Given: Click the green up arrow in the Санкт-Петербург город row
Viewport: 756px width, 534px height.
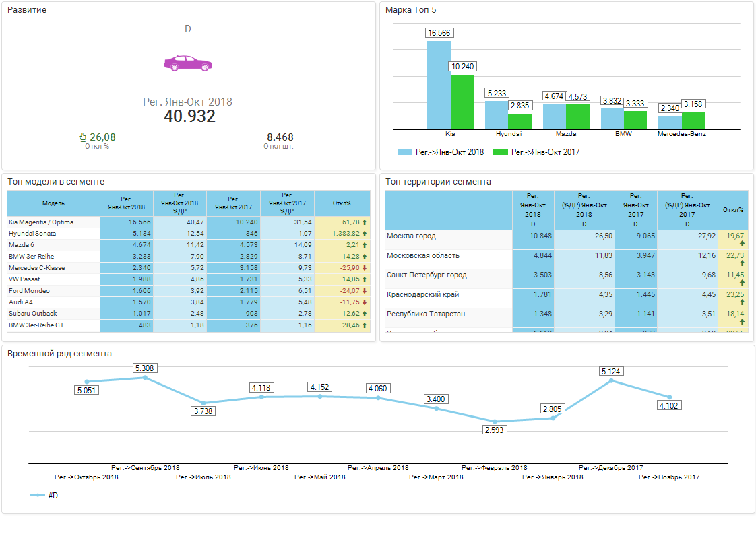Looking at the screenshot, I should point(742,282).
